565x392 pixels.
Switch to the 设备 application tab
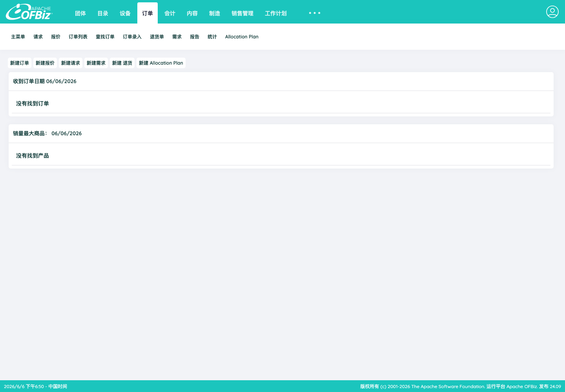coord(125,13)
